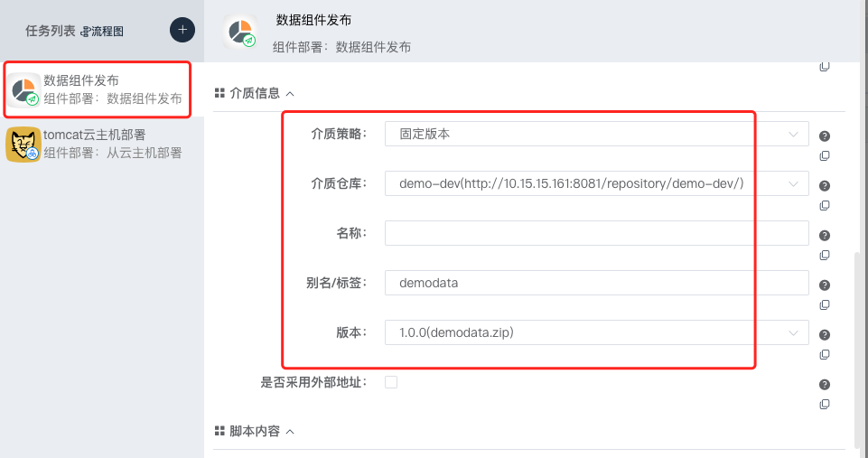Click the help icon beside 是否采用外部地址
This screenshot has height=458, width=868.
[x=825, y=385]
